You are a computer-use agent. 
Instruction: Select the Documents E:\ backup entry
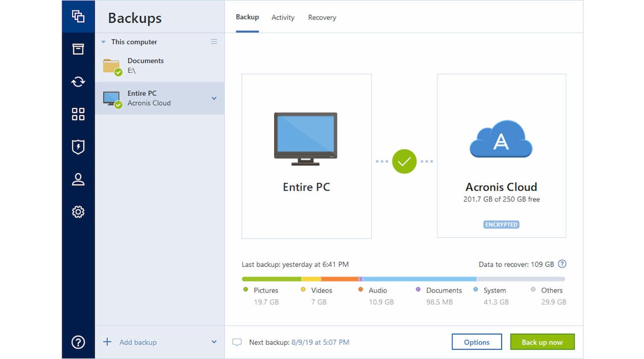(160, 66)
